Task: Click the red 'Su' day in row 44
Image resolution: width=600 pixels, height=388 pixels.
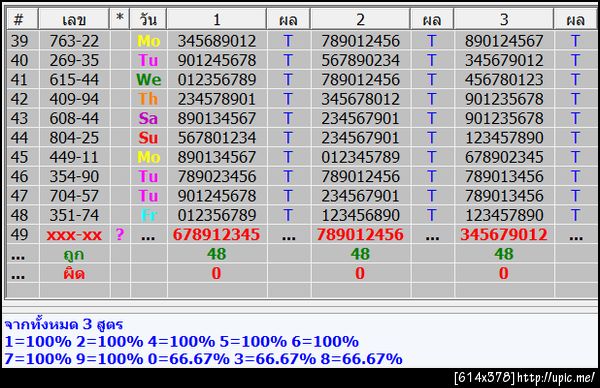Action: click(148, 138)
